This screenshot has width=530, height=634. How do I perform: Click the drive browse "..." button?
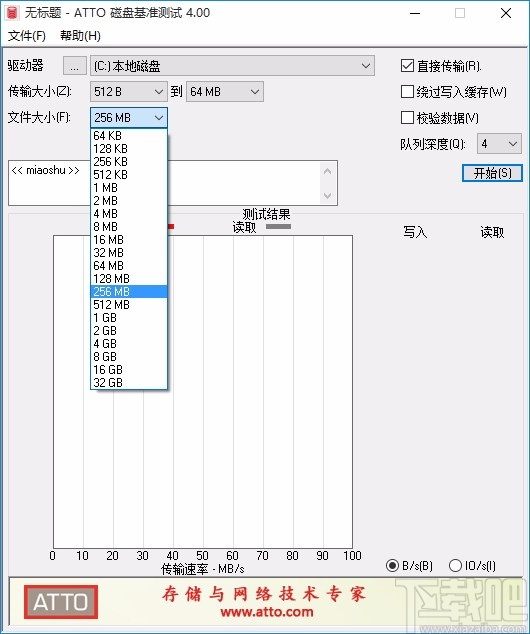click(74, 66)
